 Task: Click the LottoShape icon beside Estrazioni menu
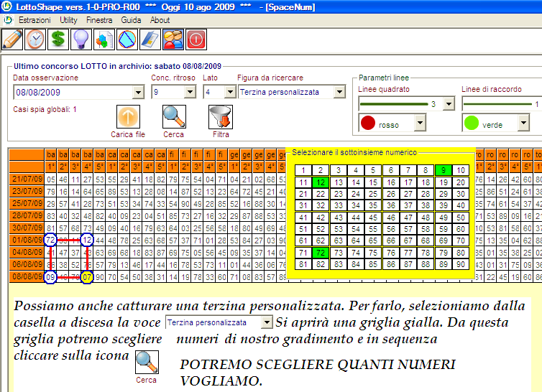tap(8, 20)
